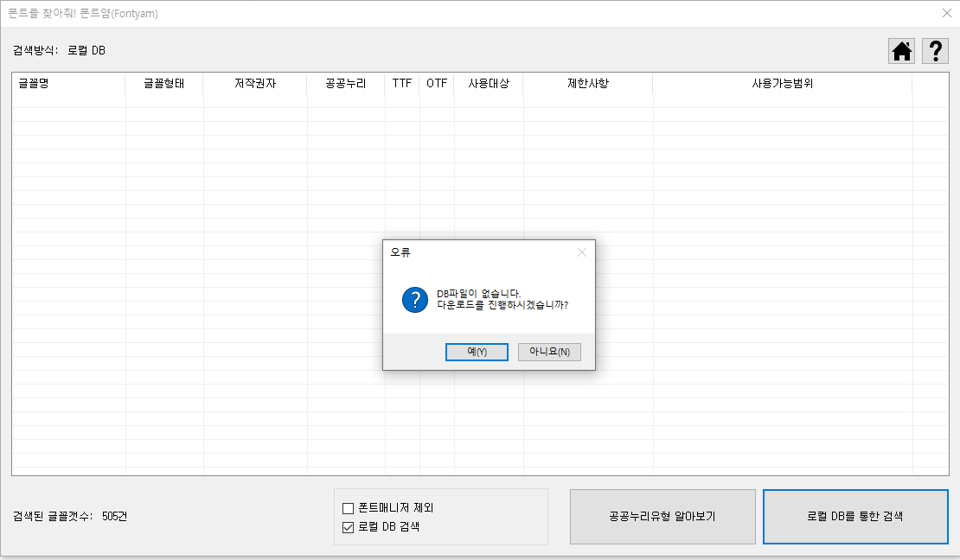Click the blue question icon in dialog
The height and width of the screenshot is (560, 960).
coord(415,300)
